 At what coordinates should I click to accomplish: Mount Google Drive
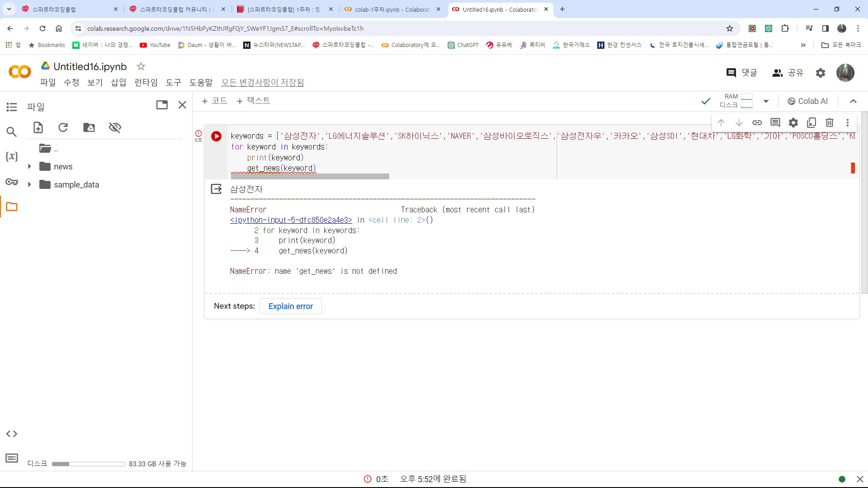click(89, 127)
